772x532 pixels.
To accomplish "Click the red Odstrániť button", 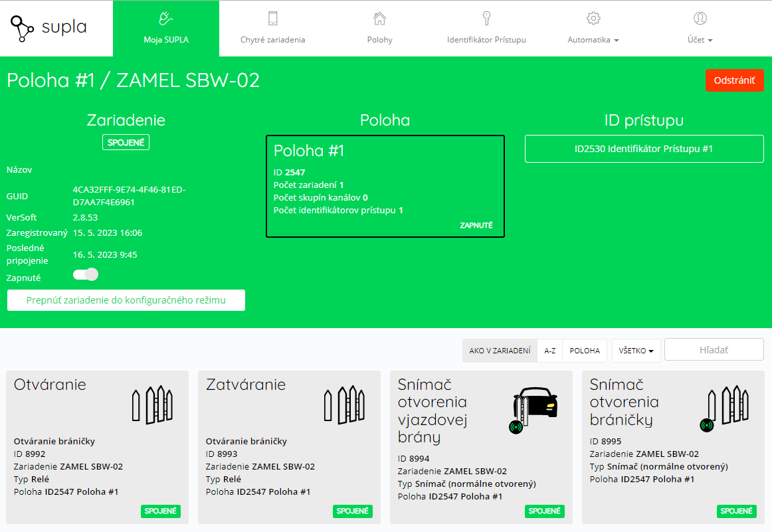I will coord(735,80).
